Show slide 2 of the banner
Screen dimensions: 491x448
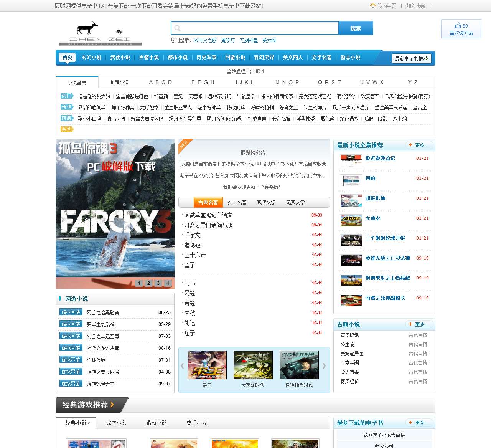tap(148, 283)
